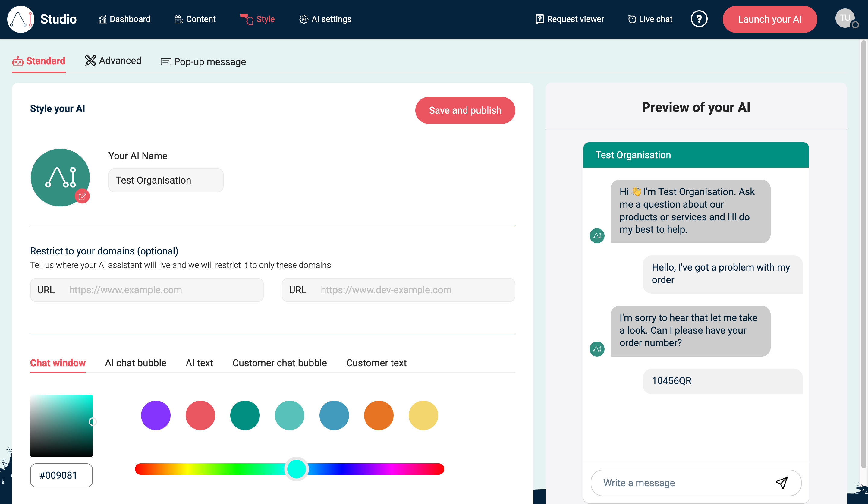The height and width of the screenshot is (504, 868).
Task: Open AI settings
Action: (x=325, y=19)
